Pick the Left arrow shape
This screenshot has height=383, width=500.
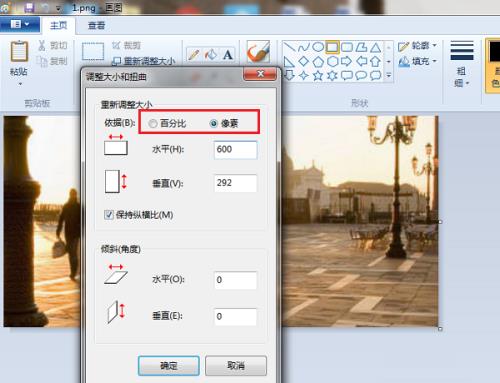[x=361, y=61]
